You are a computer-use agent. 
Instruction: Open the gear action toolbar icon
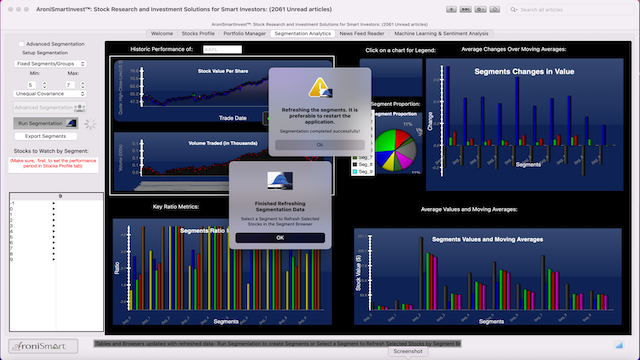click(480, 9)
